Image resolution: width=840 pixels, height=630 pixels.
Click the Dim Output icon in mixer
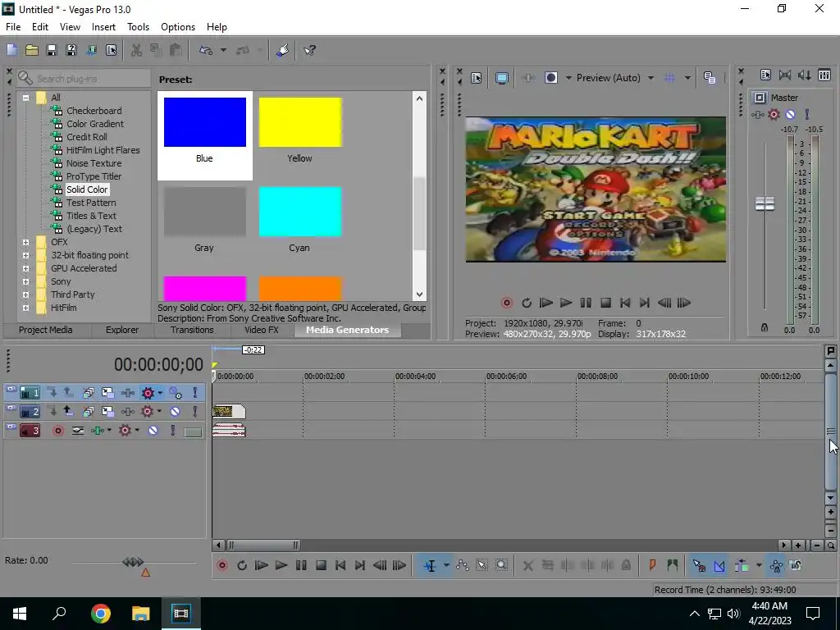click(x=805, y=75)
